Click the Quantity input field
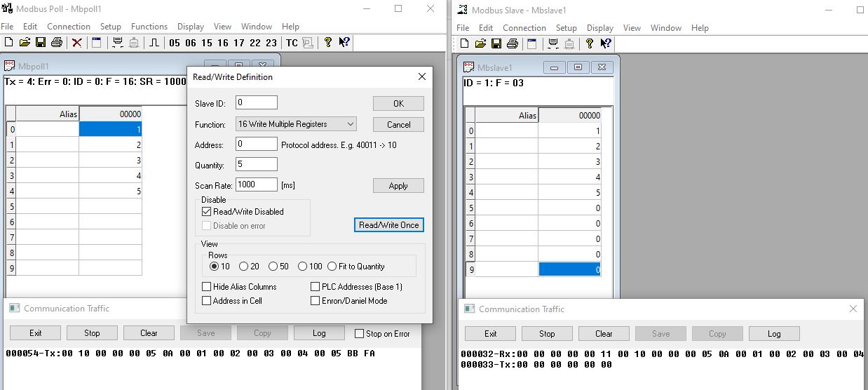This screenshot has height=390, width=868. tap(257, 164)
